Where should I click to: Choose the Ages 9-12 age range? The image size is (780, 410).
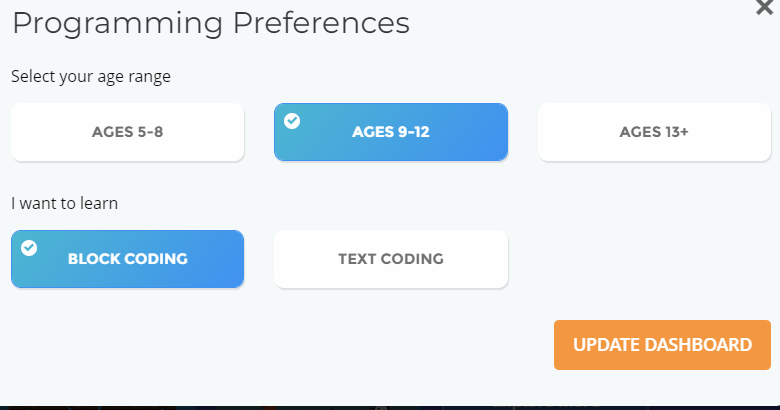coord(390,131)
